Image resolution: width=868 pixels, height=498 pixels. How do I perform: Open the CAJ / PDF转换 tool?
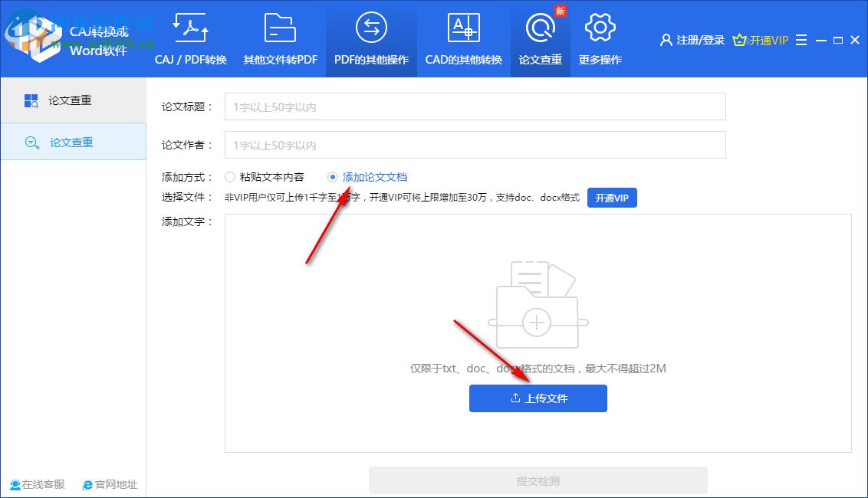pos(190,39)
